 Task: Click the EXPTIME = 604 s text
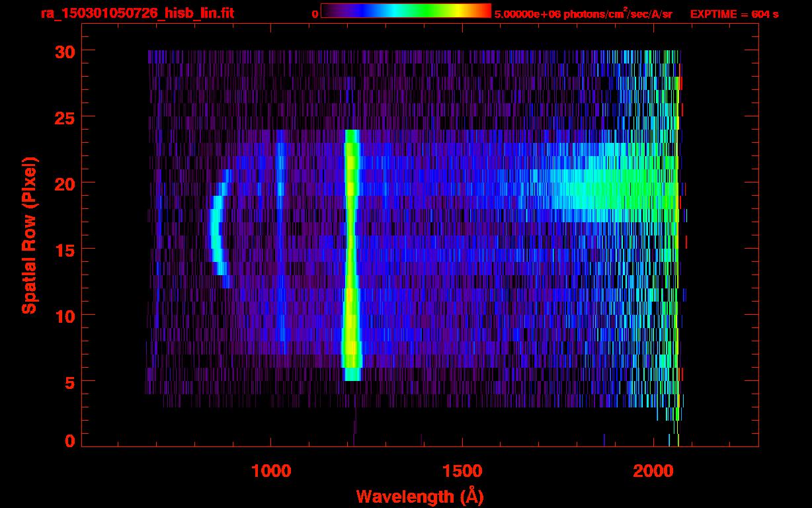(734, 14)
